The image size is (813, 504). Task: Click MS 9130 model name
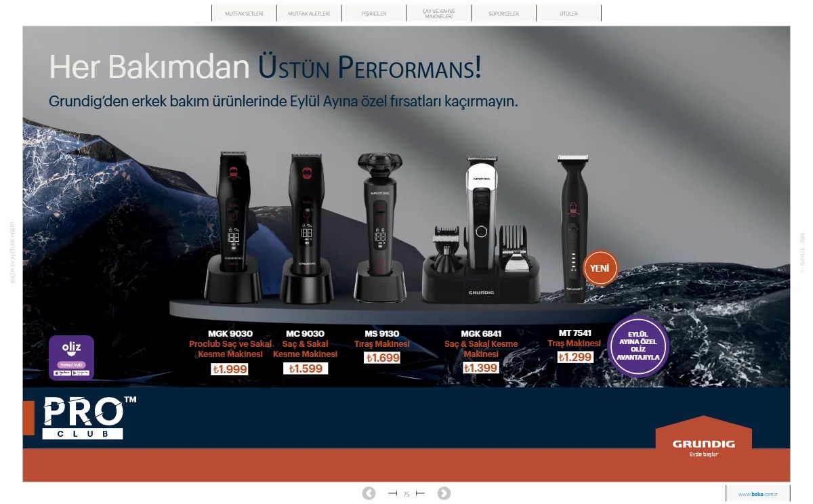tap(382, 333)
